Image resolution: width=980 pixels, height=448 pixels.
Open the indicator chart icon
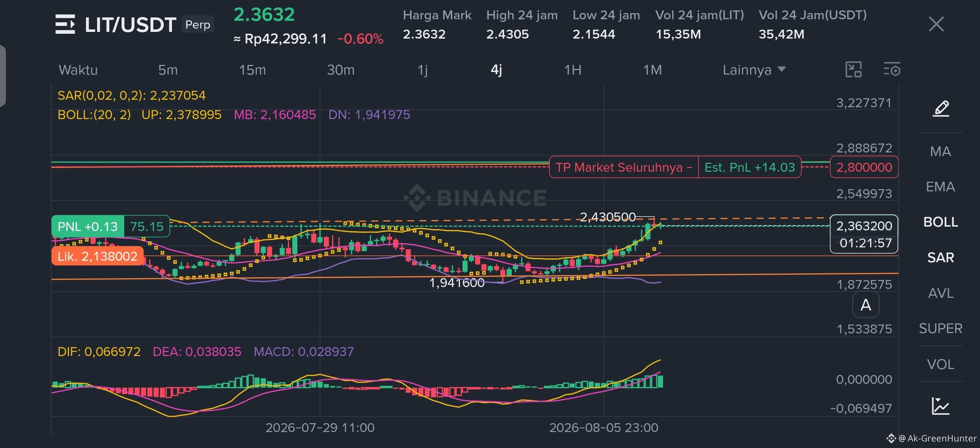point(940,406)
